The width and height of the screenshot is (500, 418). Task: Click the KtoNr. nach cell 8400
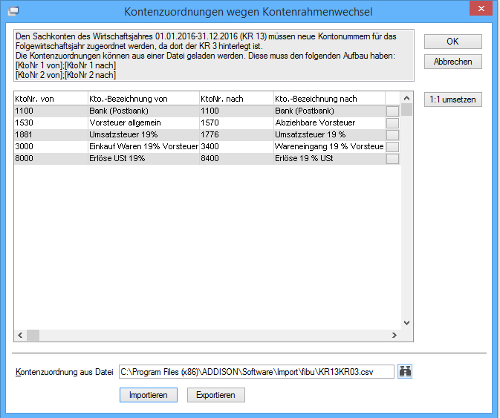tap(236, 158)
